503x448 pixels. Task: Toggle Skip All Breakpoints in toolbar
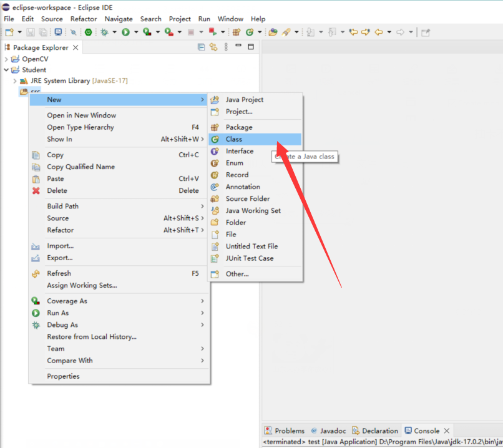click(74, 32)
